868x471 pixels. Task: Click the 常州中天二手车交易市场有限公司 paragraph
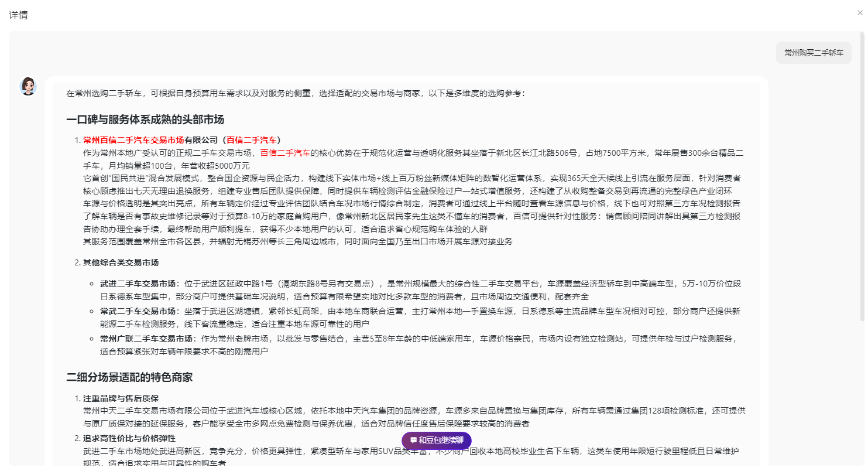(x=414, y=417)
